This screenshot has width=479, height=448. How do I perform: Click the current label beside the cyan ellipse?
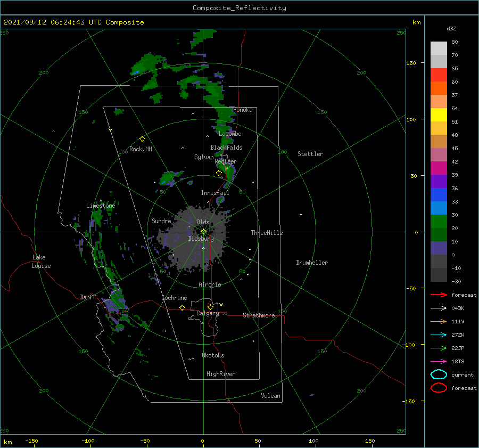[x=463, y=374]
